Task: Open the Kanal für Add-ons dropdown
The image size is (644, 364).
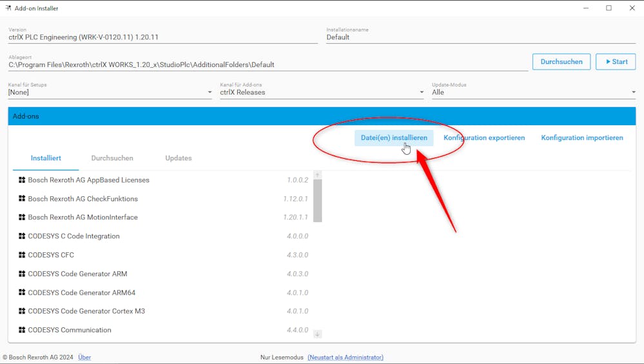Action: pyautogui.click(x=322, y=92)
